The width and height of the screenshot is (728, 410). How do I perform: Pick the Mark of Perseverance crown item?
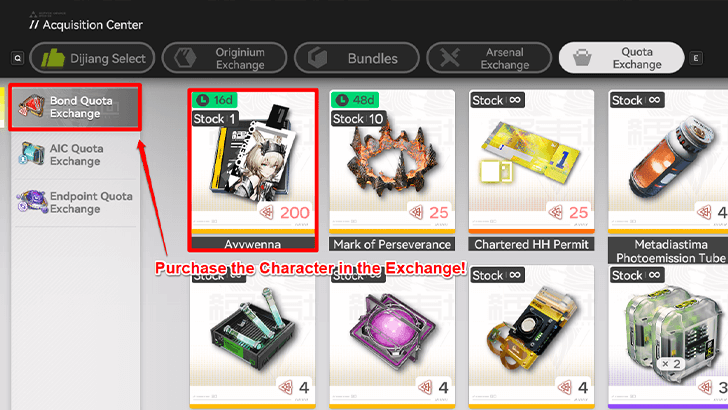pos(392,170)
